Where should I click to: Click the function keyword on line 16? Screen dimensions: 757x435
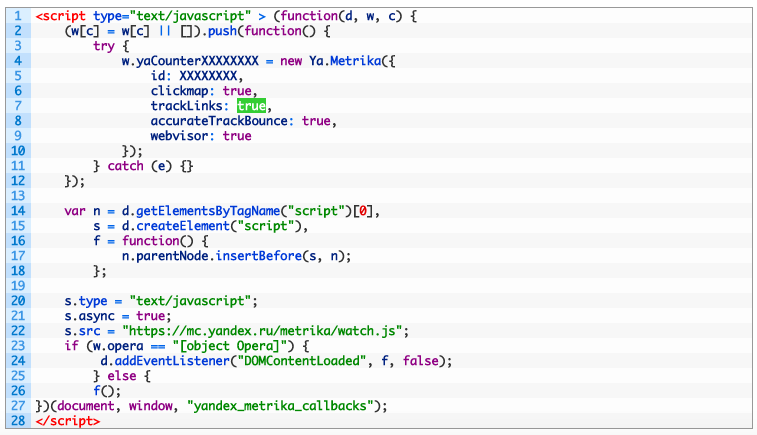(x=151, y=241)
